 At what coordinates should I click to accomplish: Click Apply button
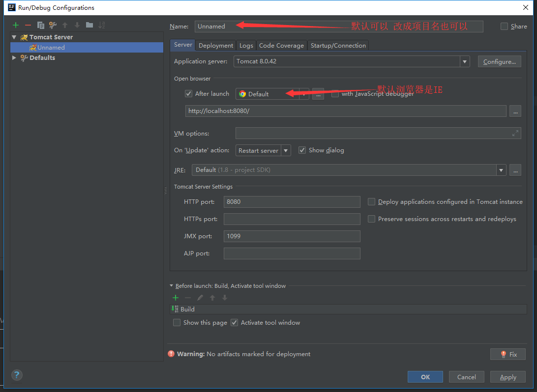pyautogui.click(x=508, y=377)
